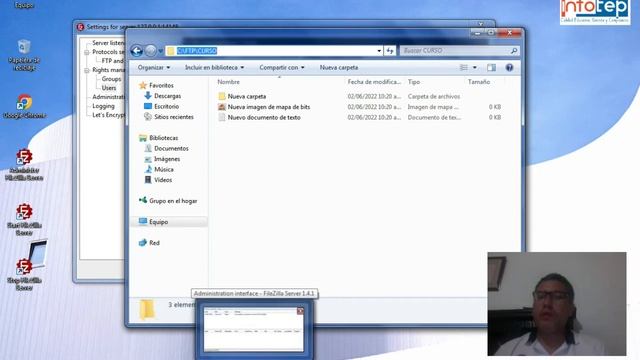Open recent locations dropdown next to forward arrow

pos(160,51)
